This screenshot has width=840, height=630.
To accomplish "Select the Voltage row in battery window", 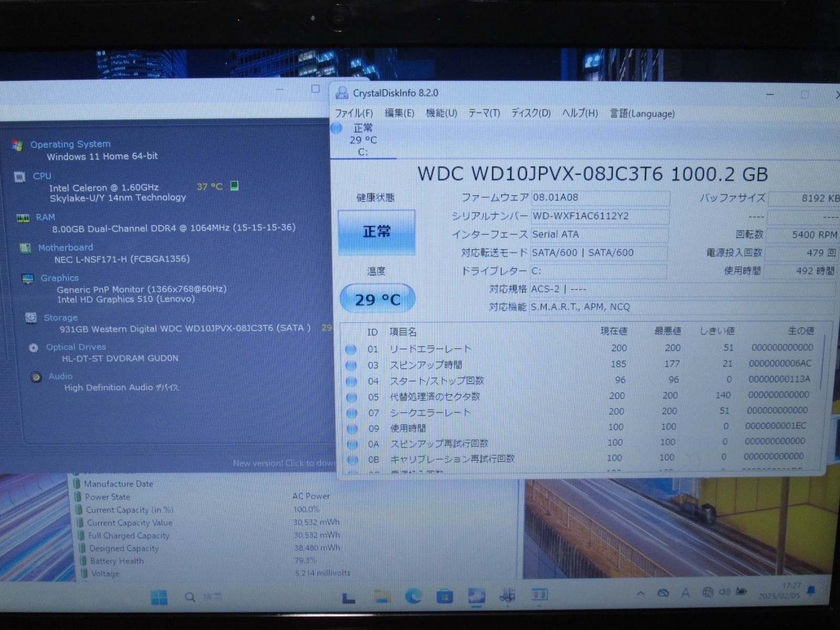I will click(215, 573).
